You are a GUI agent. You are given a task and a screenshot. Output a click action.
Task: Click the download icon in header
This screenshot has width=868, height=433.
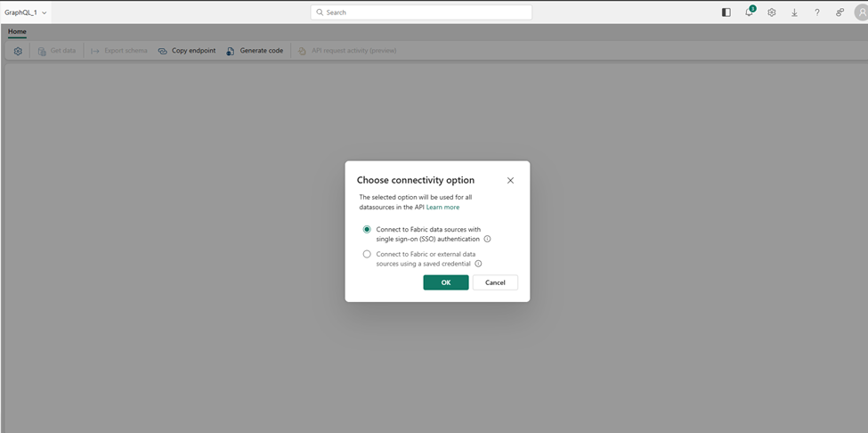point(794,12)
